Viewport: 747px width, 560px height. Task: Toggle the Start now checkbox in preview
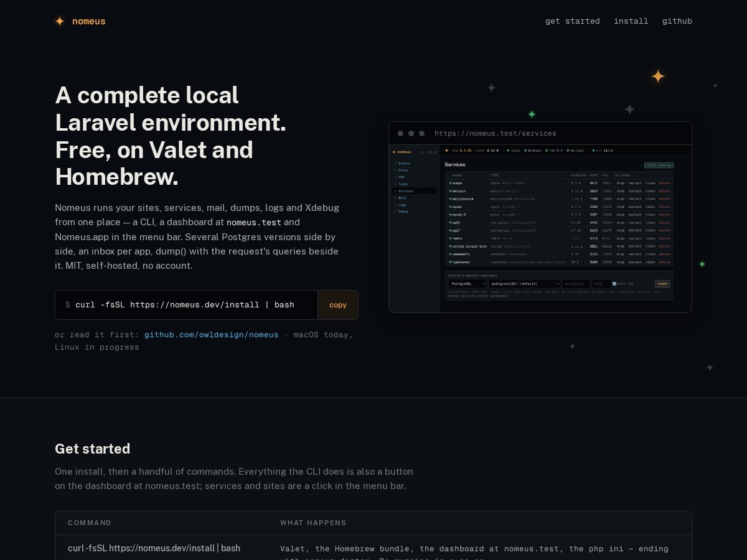point(614,284)
